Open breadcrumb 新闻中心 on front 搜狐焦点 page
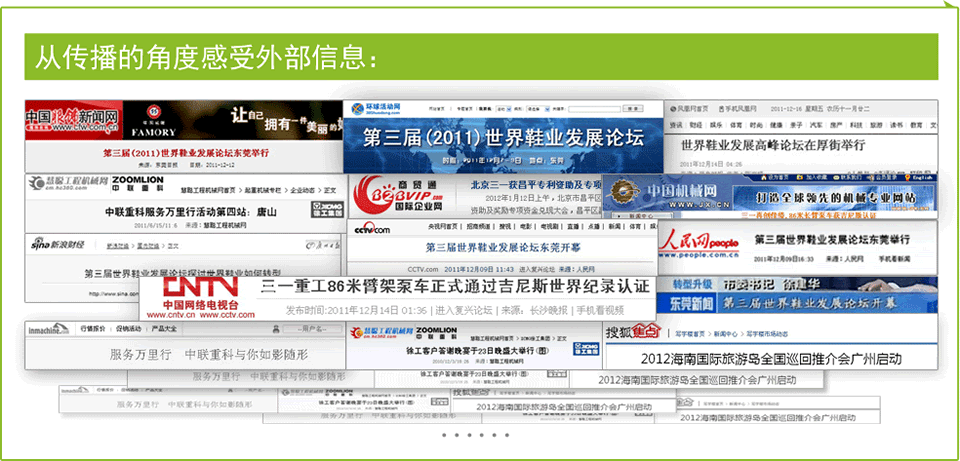This screenshot has height=461, width=960. (726, 334)
